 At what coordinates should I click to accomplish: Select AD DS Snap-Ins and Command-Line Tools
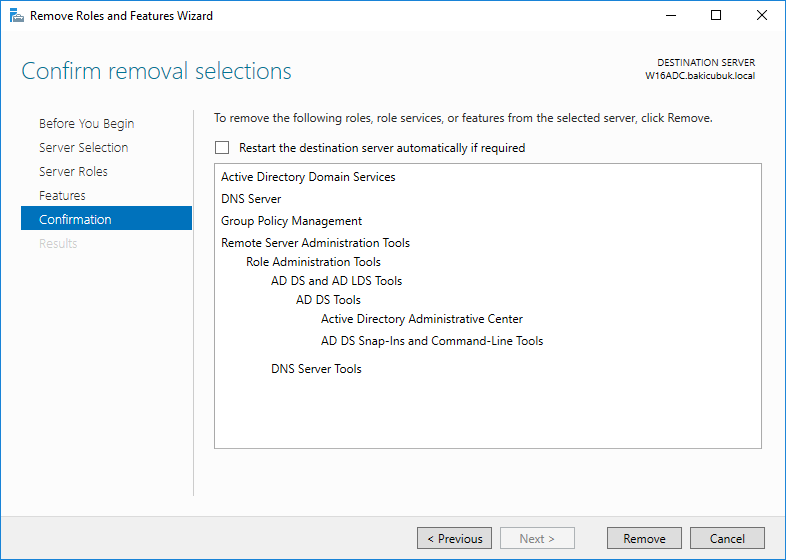coord(432,341)
